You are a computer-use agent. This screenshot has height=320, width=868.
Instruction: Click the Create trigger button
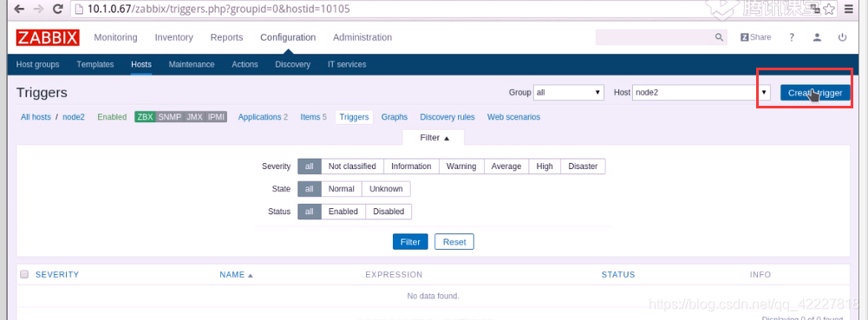[815, 93]
